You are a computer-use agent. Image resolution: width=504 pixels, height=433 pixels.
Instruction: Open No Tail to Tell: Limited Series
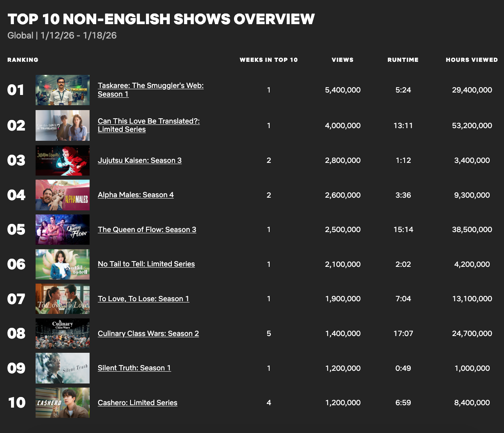click(146, 264)
